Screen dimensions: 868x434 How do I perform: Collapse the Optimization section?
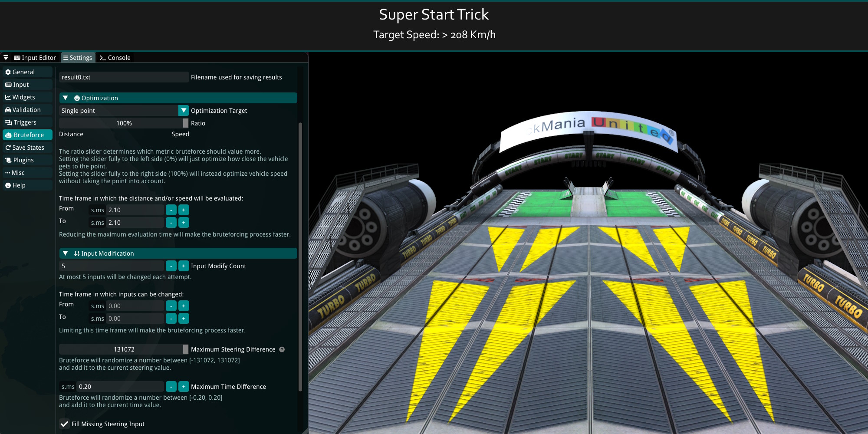point(178,98)
